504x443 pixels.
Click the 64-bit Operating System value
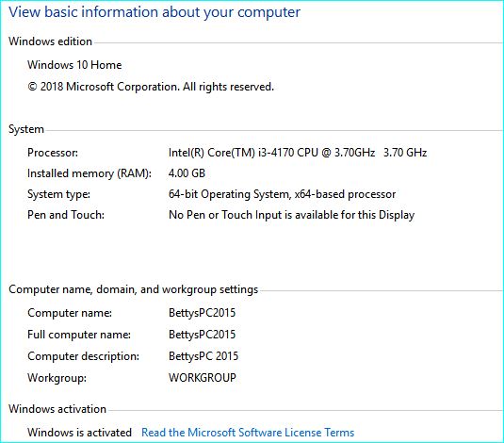(283, 194)
